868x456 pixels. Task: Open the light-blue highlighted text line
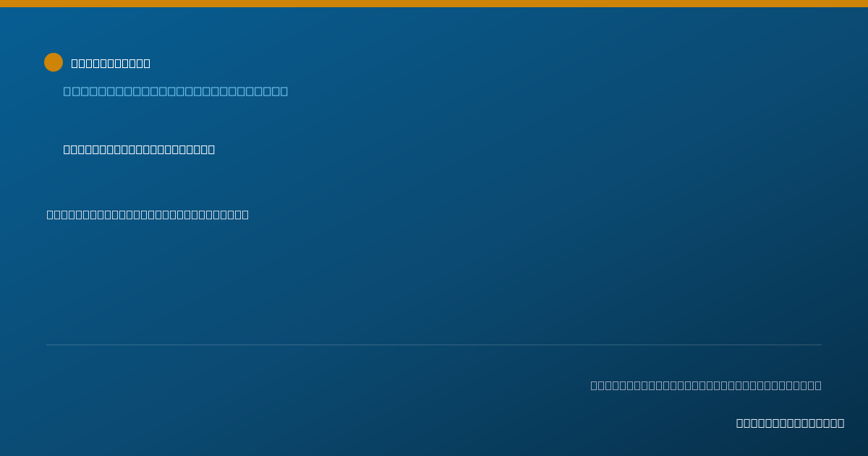click(176, 91)
